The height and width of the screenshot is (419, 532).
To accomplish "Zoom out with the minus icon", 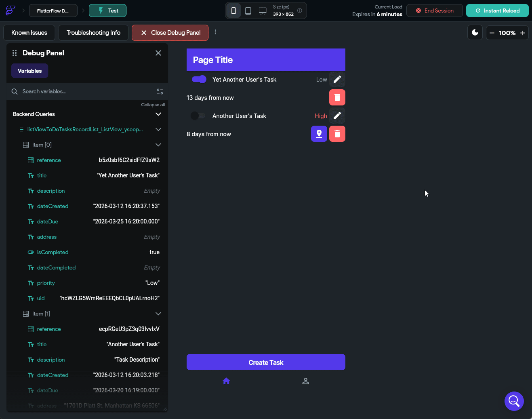I will click(x=492, y=33).
